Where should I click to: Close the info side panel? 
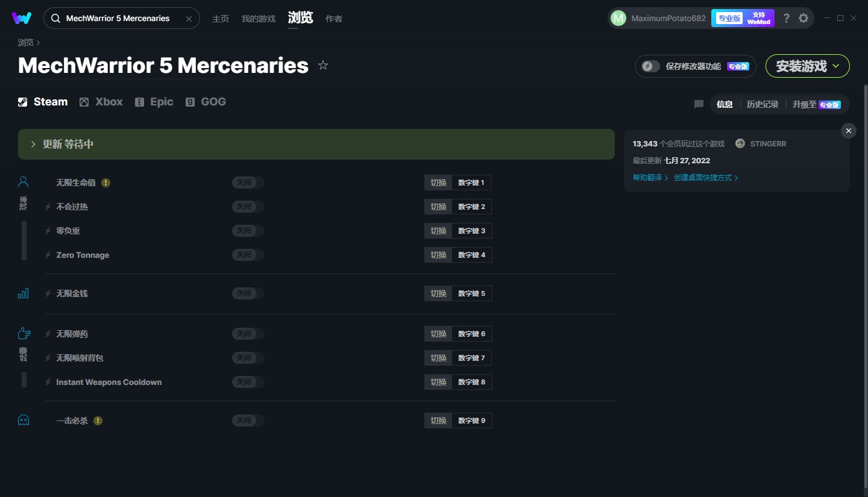849,131
